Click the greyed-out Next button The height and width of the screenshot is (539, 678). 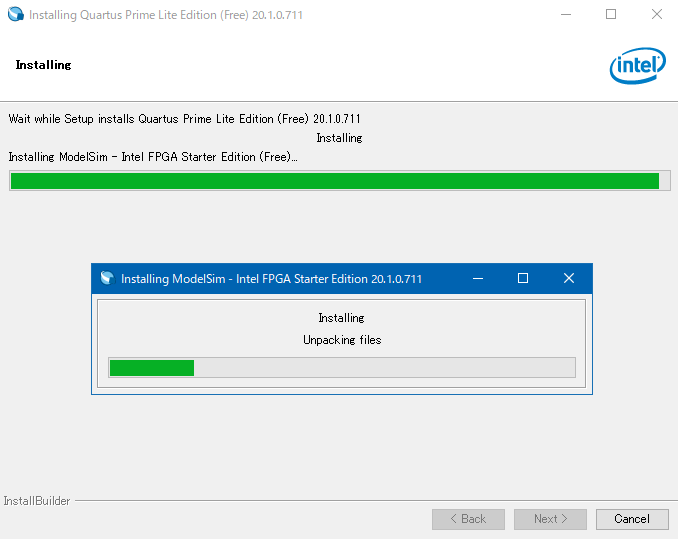tap(550, 519)
